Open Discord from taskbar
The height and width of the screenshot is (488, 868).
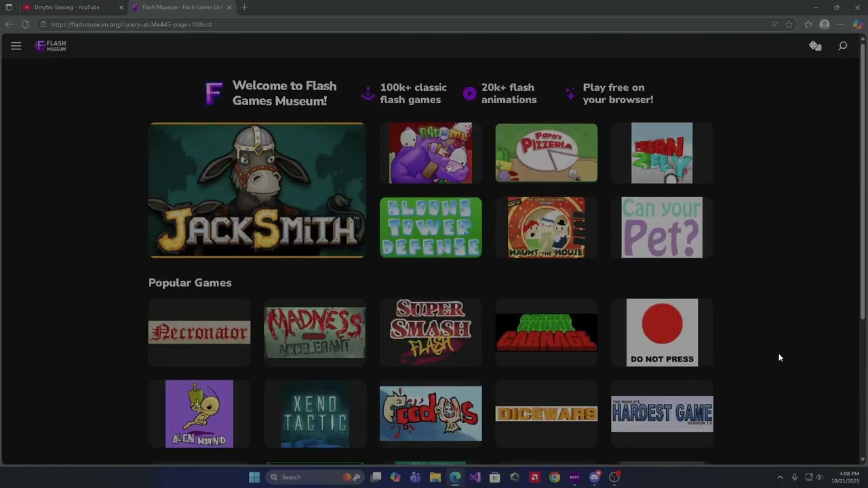click(x=595, y=477)
